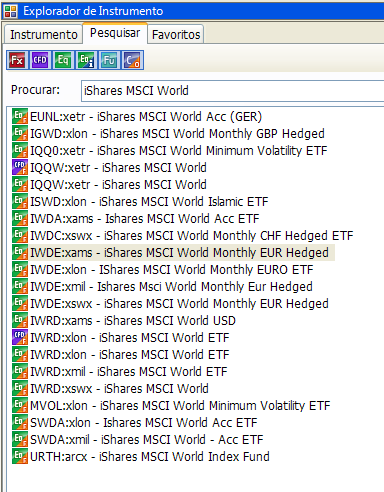The width and height of the screenshot is (384, 492).
Task: Click equity icon beside IWRD:xams
Action: pos(20,320)
